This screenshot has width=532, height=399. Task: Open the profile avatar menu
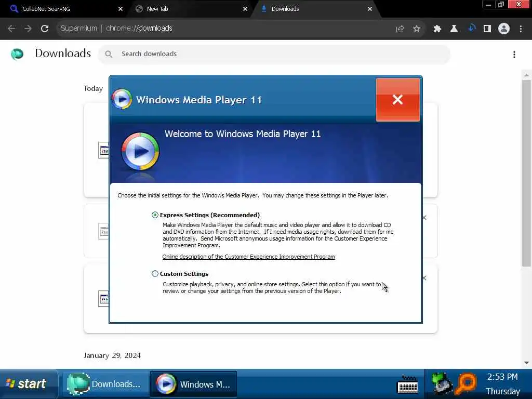pyautogui.click(x=504, y=29)
